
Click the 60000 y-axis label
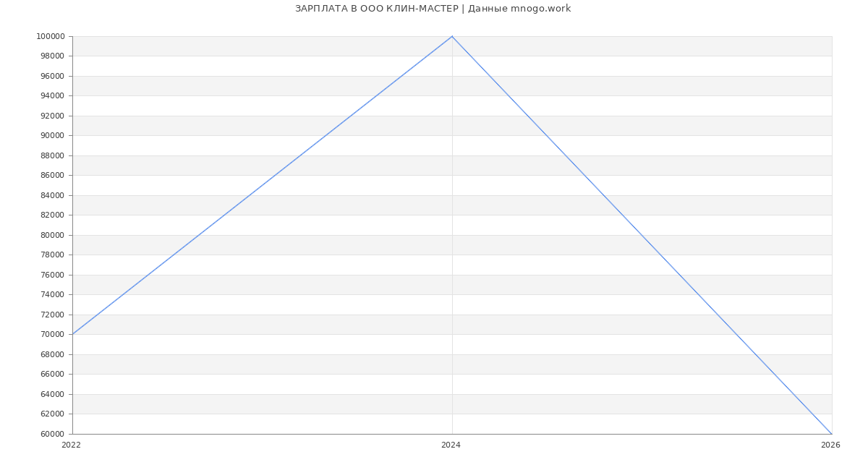click(x=53, y=434)
